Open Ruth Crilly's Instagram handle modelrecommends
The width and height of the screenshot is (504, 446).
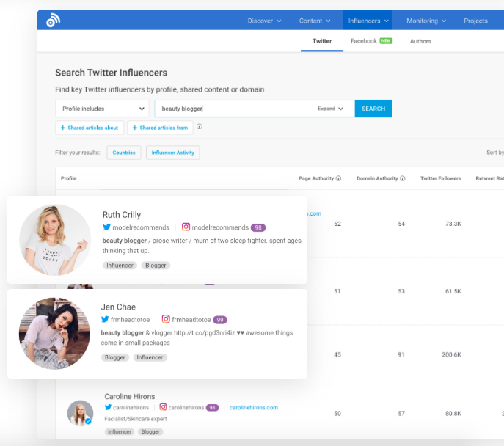(220, 227)
